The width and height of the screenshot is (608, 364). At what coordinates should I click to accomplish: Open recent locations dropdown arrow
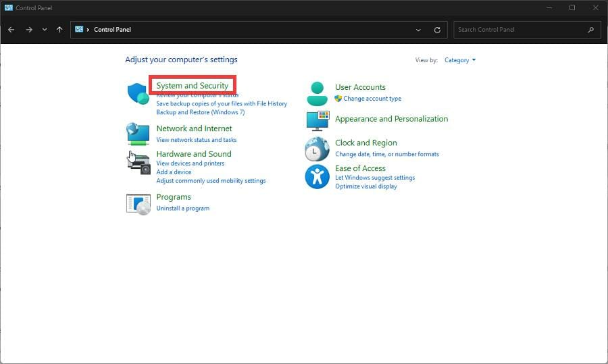tap(45, 30)
